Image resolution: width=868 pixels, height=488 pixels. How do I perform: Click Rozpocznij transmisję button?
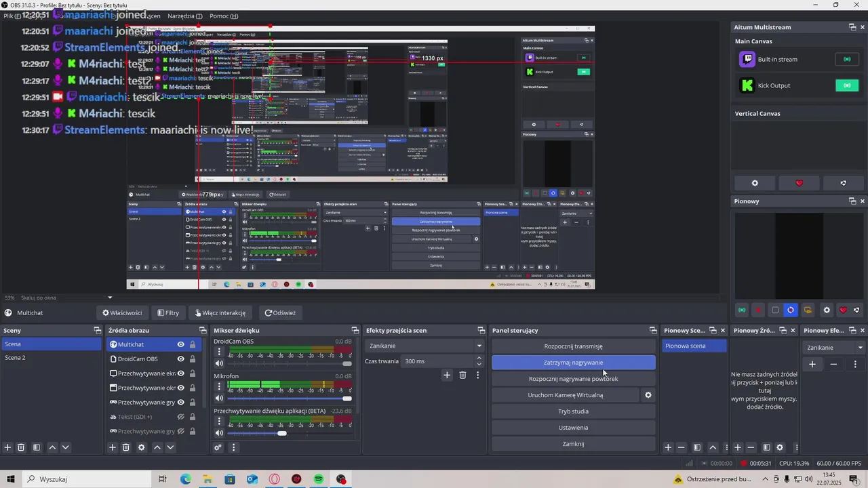pyautogui.click(x=574, y=346)
